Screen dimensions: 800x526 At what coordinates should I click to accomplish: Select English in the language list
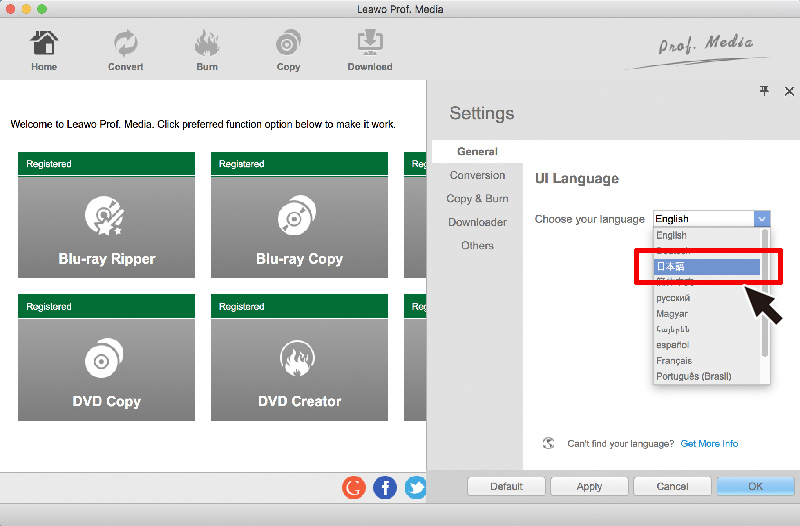click(707, 235)
